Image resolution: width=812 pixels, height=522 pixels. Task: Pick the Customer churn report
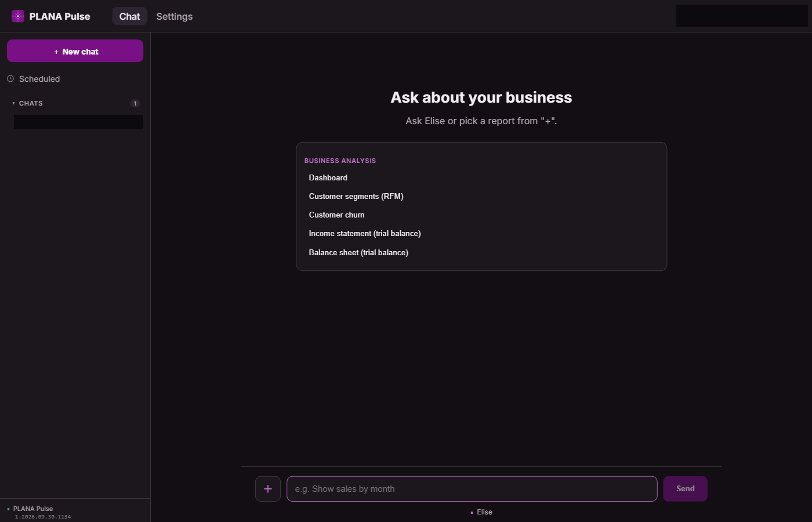point(337,215)
